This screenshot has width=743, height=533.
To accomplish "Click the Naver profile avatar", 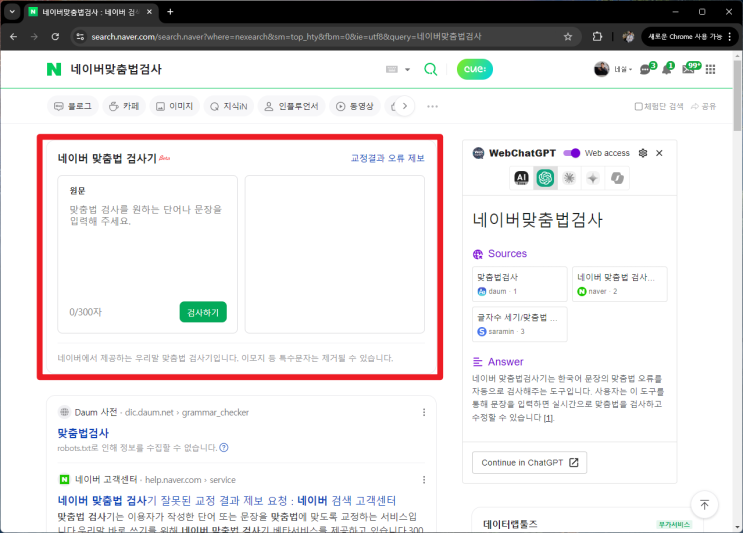I will (601, 69).
